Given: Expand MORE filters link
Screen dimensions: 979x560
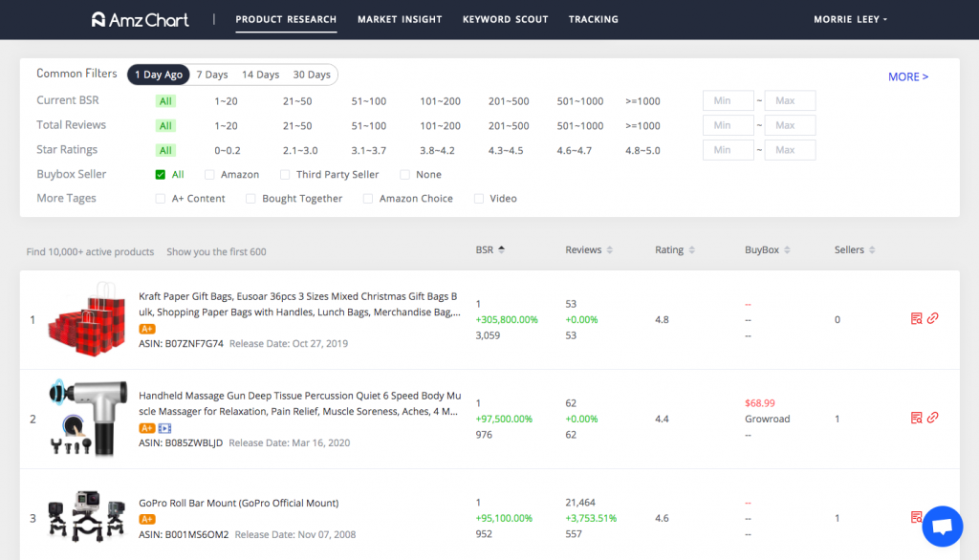Looking at the screenshot, I should (x=908, y=76).
